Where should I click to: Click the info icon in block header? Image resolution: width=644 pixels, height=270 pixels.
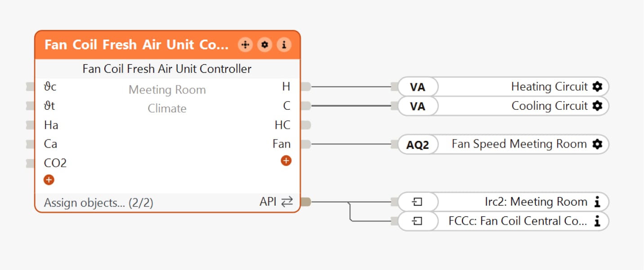tap(284, 45)
